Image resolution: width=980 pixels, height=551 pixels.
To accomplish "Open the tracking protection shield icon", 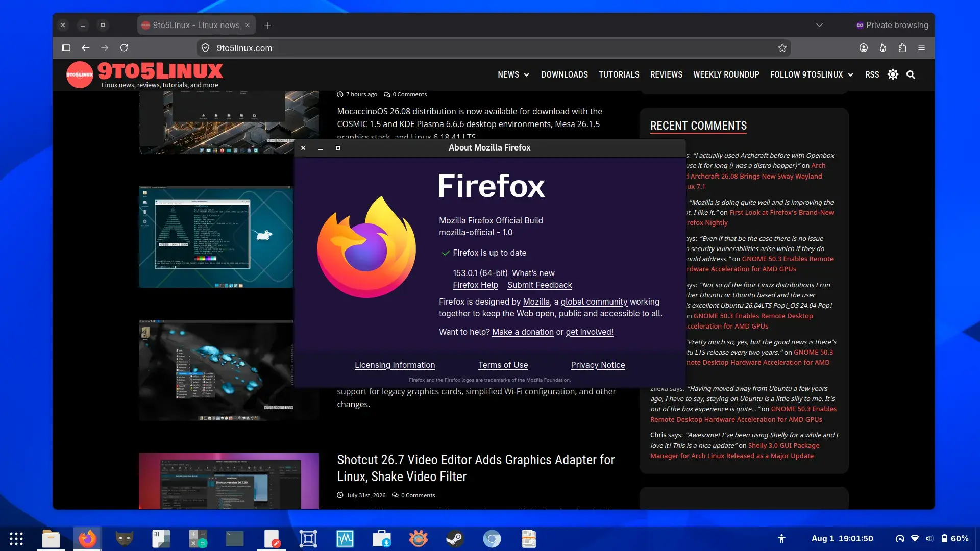I will [205, 48].
